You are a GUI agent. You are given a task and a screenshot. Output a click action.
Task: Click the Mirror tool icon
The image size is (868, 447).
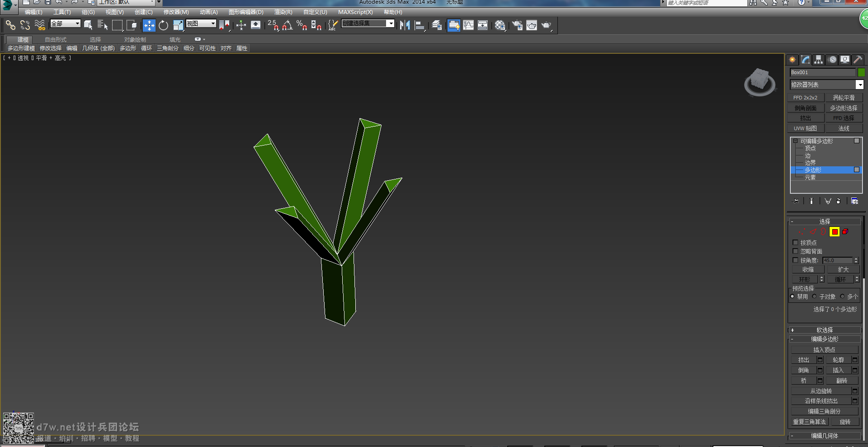pyautogui.click(x=405, y=25)
